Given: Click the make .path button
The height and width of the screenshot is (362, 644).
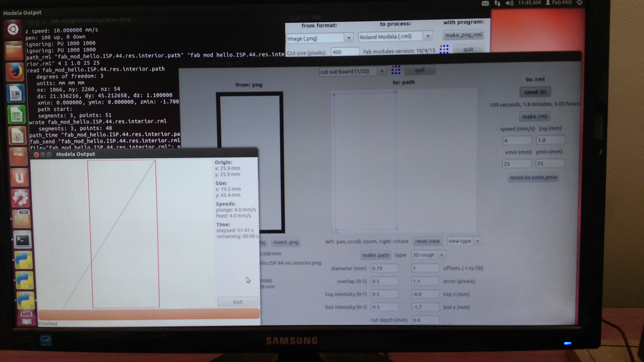Looking at the screenshot, I should [x=375, y=255].
